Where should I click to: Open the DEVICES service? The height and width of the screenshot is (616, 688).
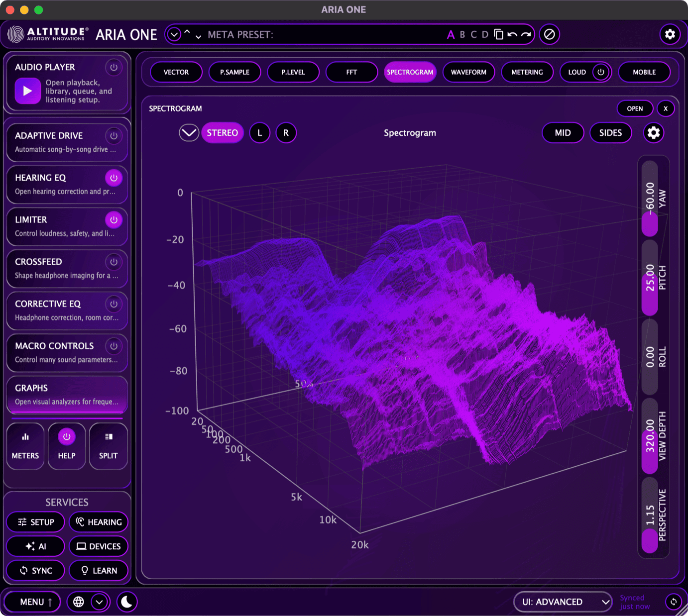(x=99, y=546)
